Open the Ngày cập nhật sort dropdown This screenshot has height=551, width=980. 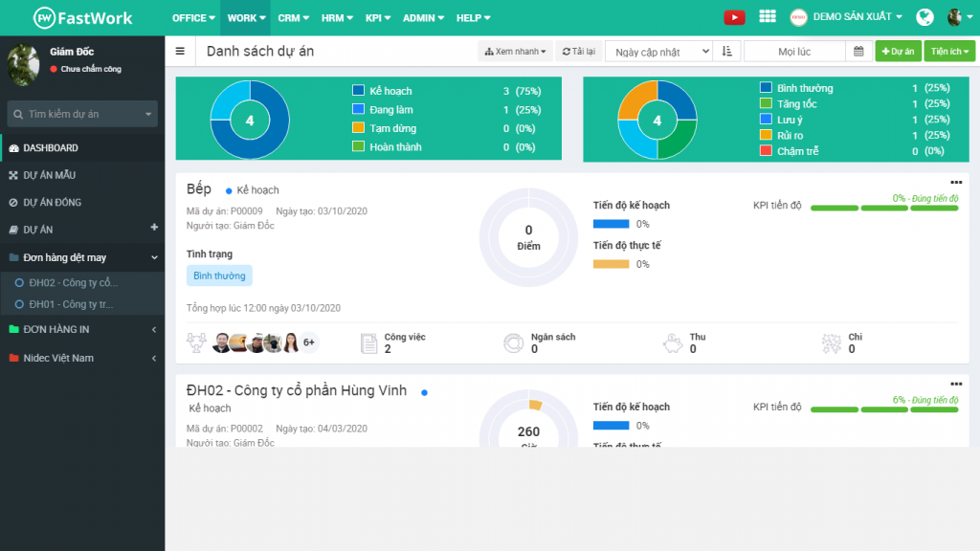tap(659, 52)
